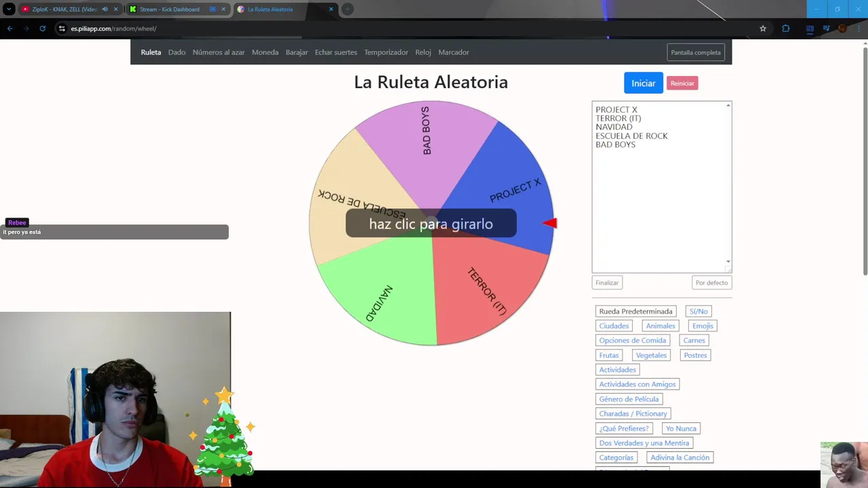Viewport: 868px width, 488px height.
Task: Go to the Reloj page
Action: [x=423, y=52]
